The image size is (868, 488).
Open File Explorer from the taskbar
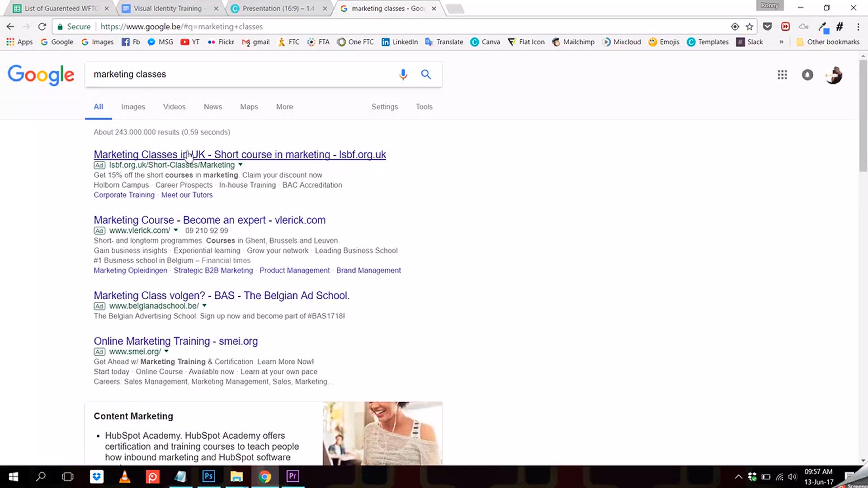point(236,476)
